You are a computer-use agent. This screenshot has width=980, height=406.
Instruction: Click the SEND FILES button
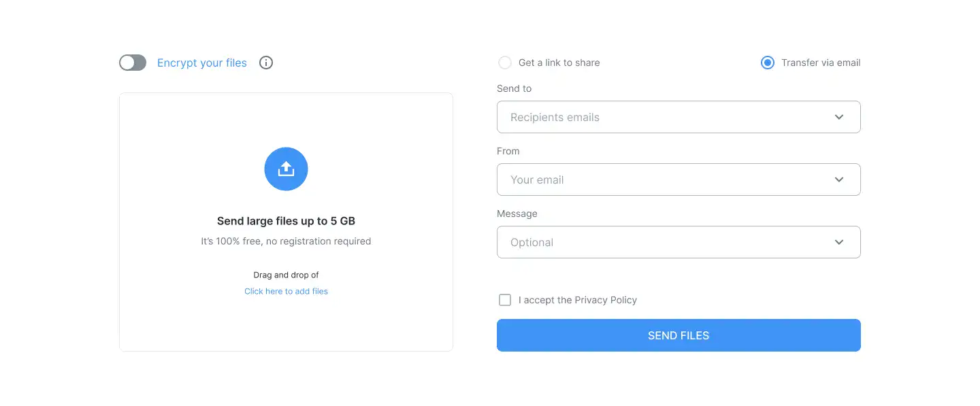679,335
